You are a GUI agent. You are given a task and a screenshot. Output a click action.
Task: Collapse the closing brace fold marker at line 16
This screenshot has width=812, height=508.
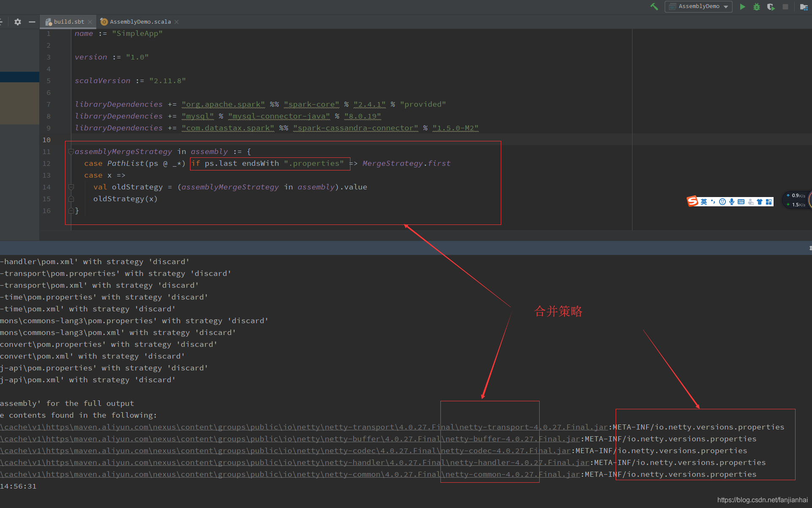pyautogui.click(x=71, y=211)
